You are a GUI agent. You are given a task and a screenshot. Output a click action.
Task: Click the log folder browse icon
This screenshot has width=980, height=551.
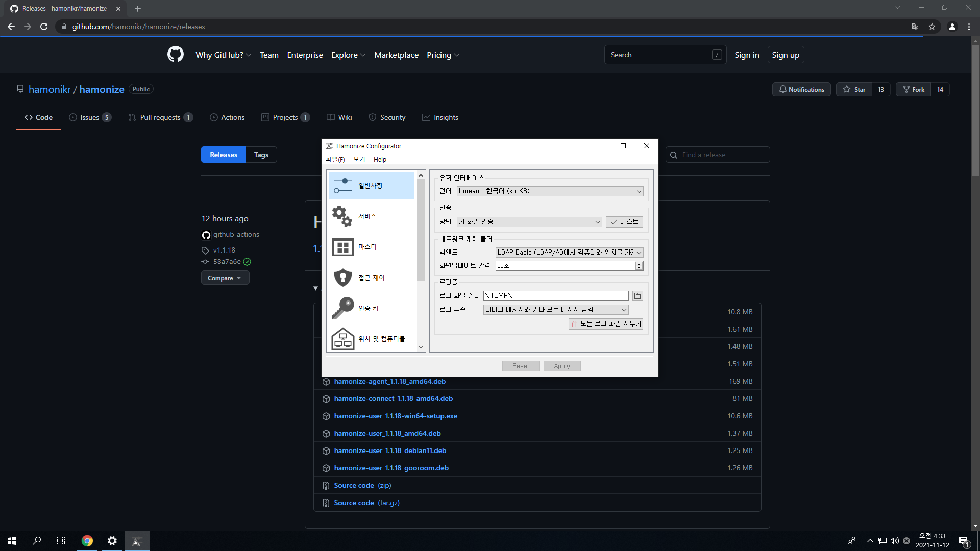(638, 296)
